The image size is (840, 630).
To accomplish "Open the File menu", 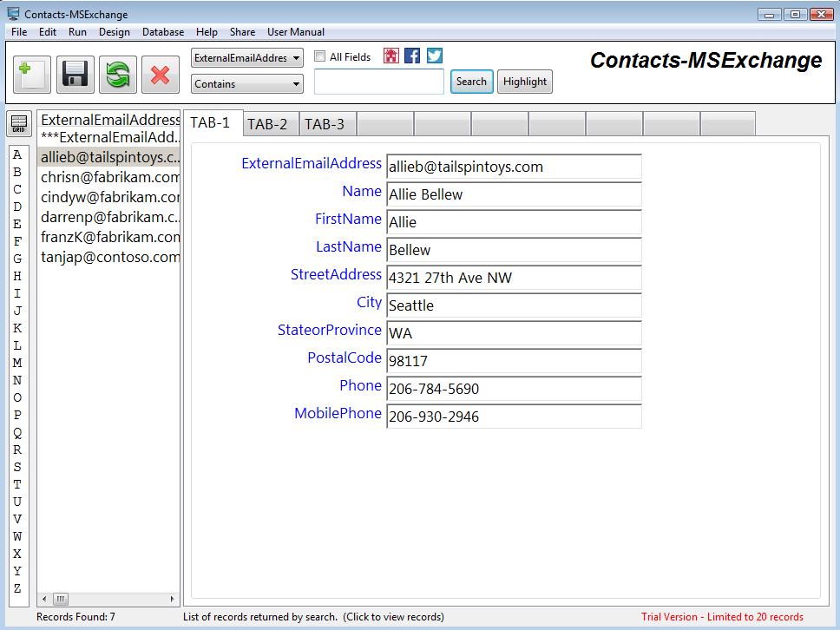I will [19, 32].
